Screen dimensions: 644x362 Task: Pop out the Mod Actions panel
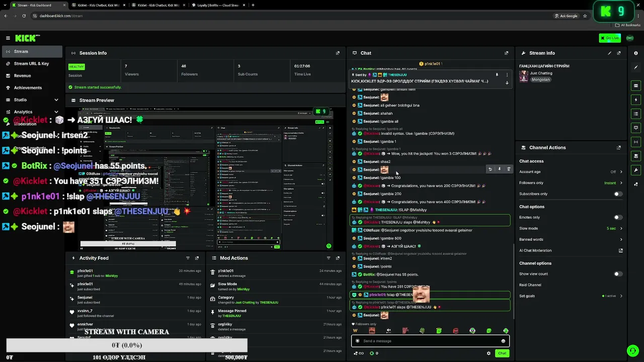coord(338,258)
